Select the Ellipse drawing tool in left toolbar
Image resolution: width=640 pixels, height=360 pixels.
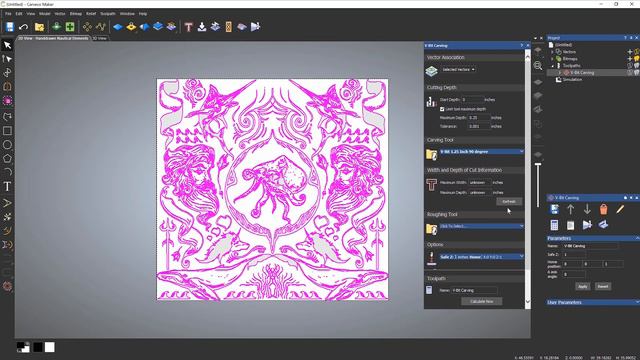pyautogui.click(x=7, y=144)
